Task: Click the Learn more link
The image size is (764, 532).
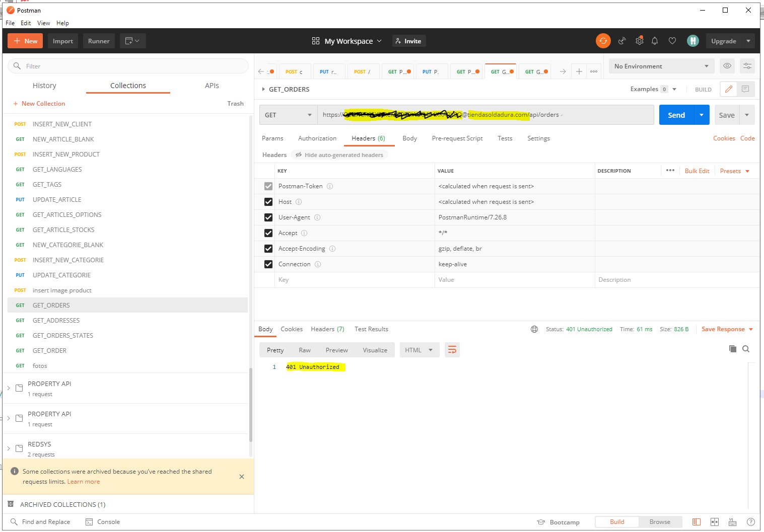Action: pyautogui.click(x=84, y=482)
